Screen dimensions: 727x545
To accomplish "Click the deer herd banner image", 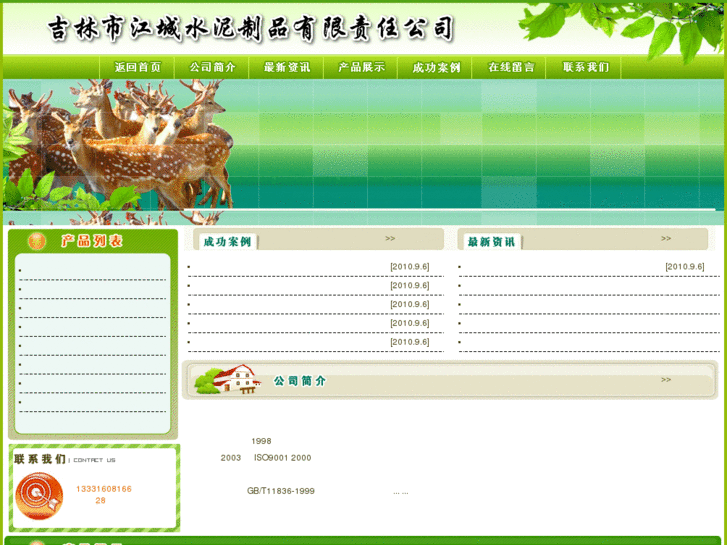I will pos(118,145).
